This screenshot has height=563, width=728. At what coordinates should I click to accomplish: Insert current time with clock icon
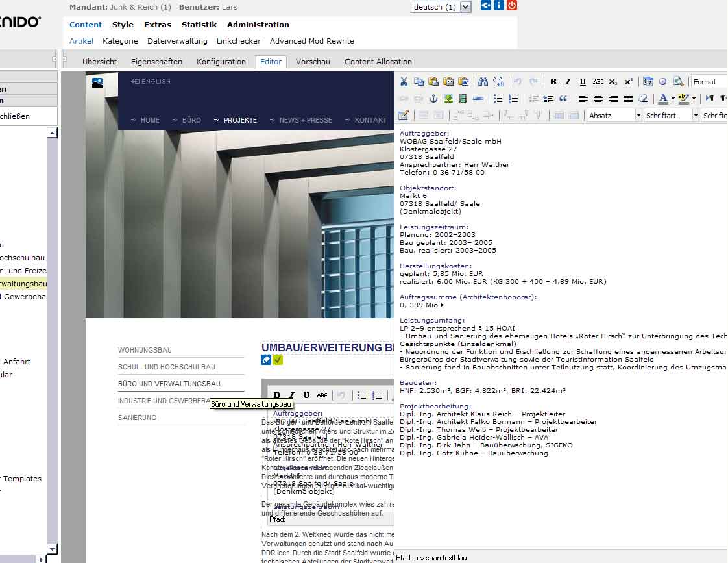662,82
